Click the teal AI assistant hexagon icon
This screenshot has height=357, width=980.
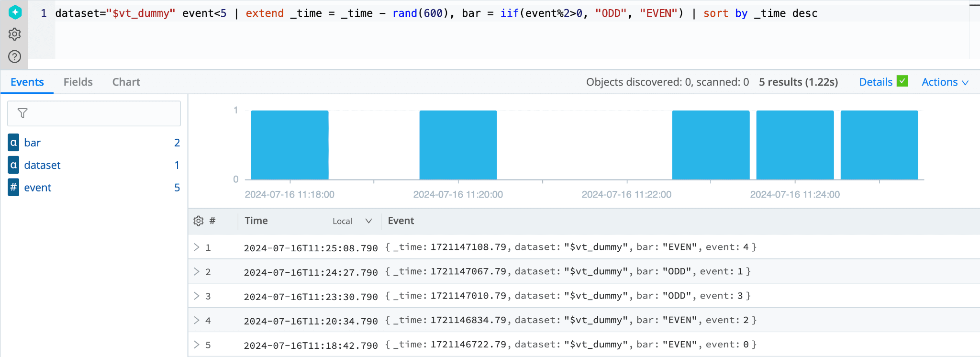15,12
